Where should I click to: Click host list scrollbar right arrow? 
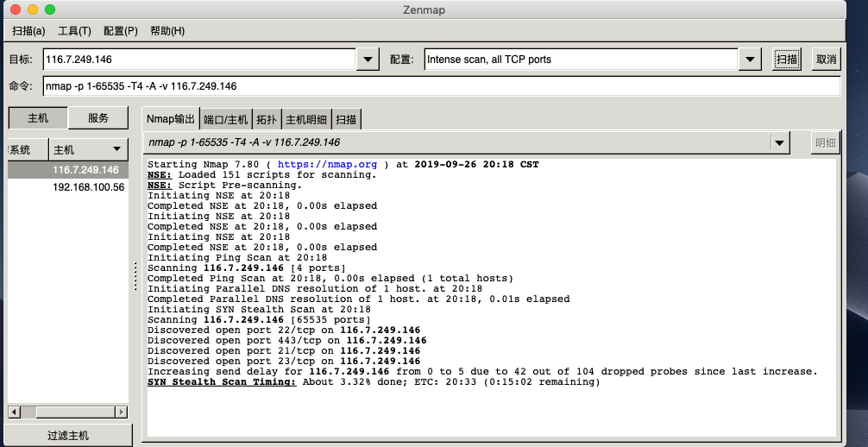(122, 412)
